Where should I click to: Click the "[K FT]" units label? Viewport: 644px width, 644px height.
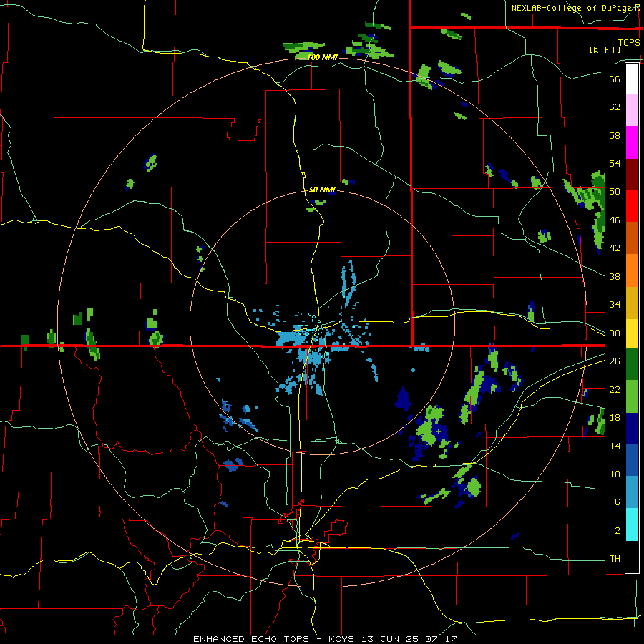coord(605,49)
